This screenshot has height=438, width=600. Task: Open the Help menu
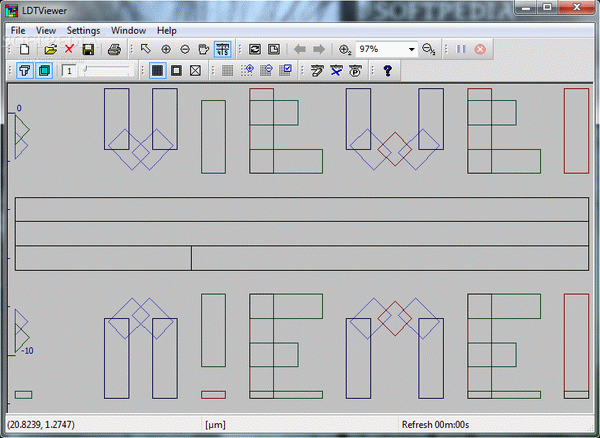(x=166, y=31)
